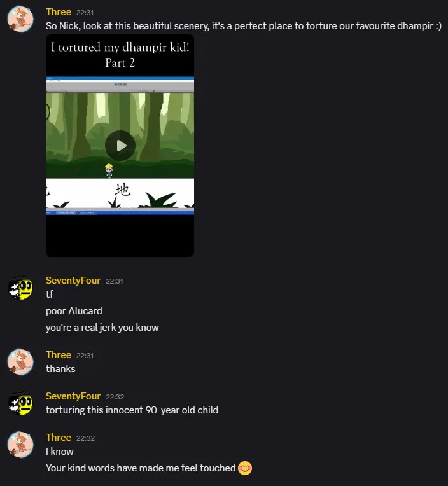Click the 22:32 timestamp beside SeventyFour
Screen dimensions: 448x486
[115, 397]
